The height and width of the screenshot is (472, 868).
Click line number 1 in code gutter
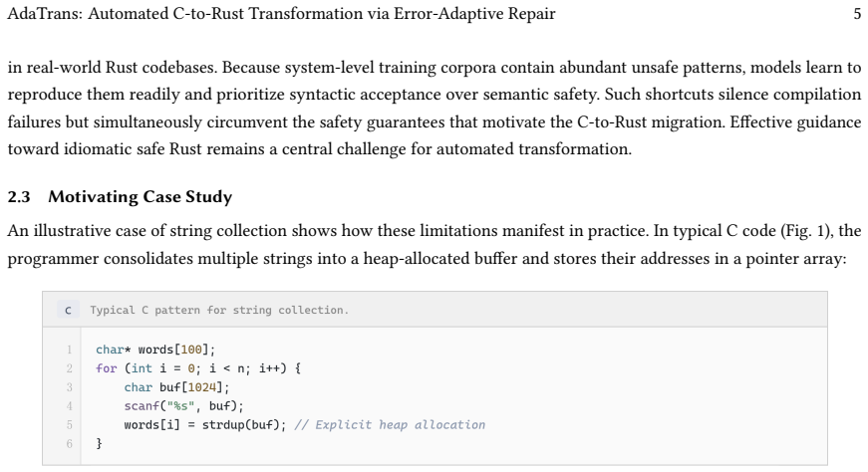tap(69, 350)
